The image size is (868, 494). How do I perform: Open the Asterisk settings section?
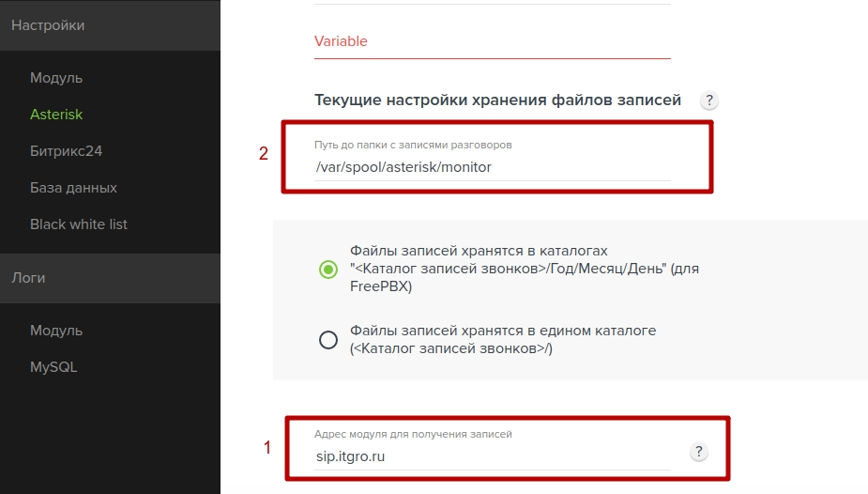(56, 115)
